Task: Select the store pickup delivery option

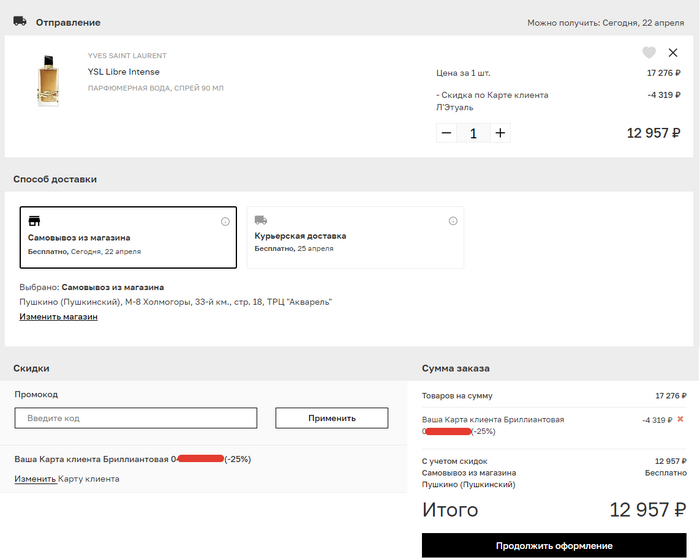Action: [x=128, y=237]
